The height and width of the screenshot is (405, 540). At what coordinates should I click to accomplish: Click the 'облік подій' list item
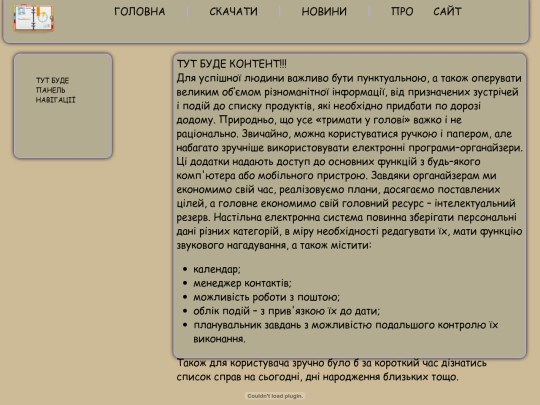[287, 311]
